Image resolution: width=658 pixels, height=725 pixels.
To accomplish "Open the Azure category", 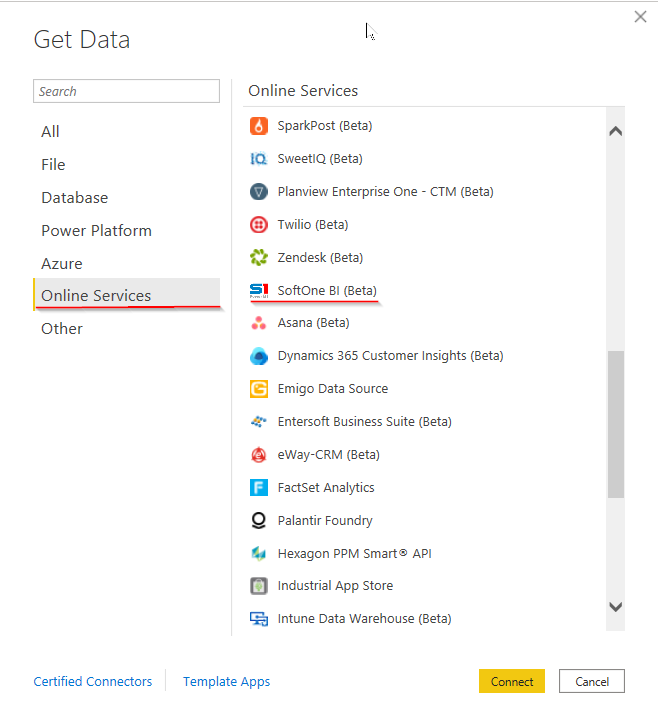I will (x=62, y=264).
